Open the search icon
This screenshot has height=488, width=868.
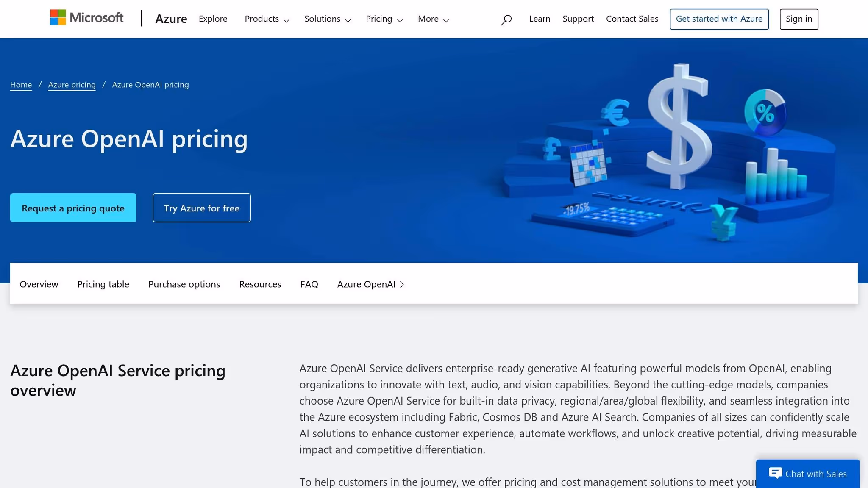[x=506, y=19]
